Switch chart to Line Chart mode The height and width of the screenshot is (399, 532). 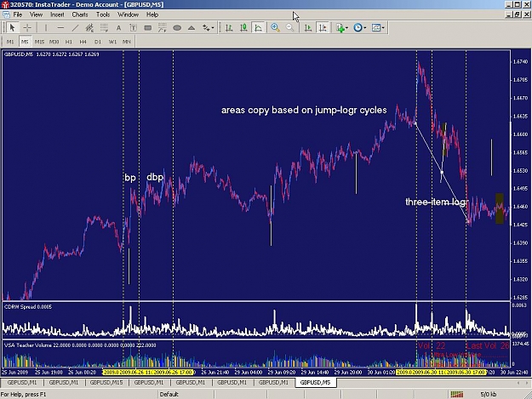258,27
